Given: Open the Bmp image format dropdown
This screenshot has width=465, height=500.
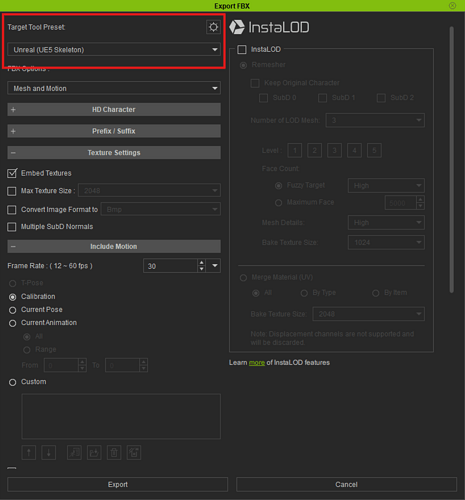Looking at the screenshot, I should [x=161, y=209].
